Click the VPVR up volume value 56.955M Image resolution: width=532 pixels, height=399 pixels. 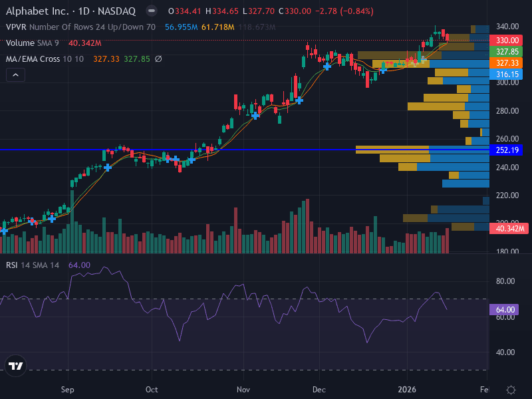coord(181,27)
